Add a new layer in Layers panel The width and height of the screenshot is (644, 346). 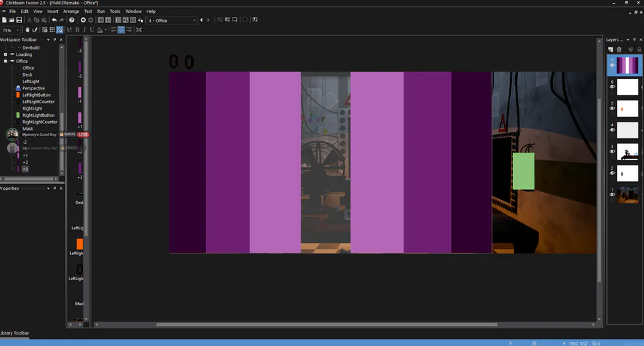tap(611, 49)
